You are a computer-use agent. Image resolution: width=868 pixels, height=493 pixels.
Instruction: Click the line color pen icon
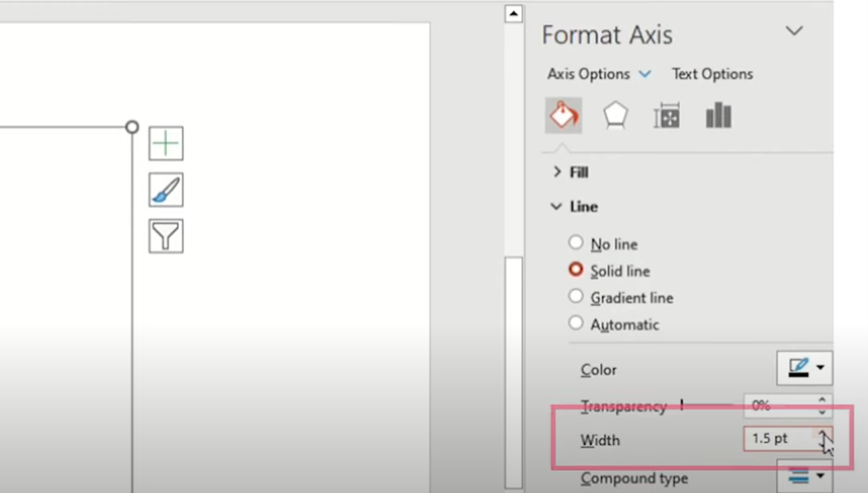pos(797,368)
